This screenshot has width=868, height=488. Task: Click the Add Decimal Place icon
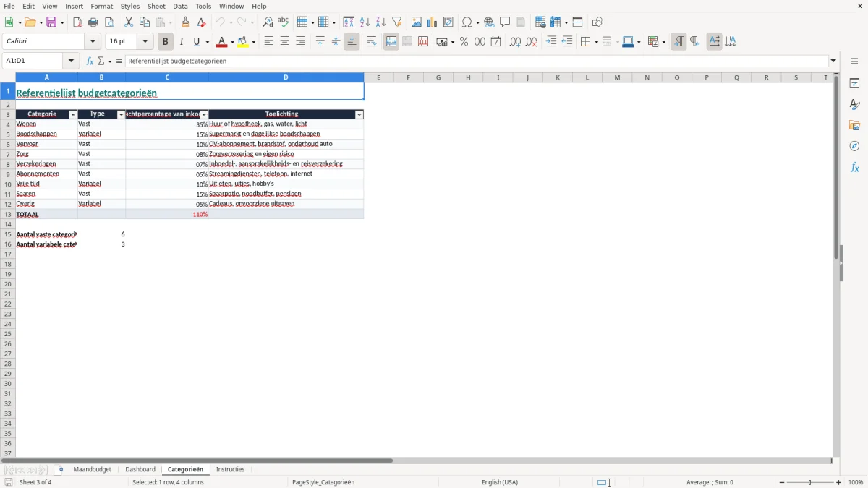pyautogui.click(x=515, y=42)
